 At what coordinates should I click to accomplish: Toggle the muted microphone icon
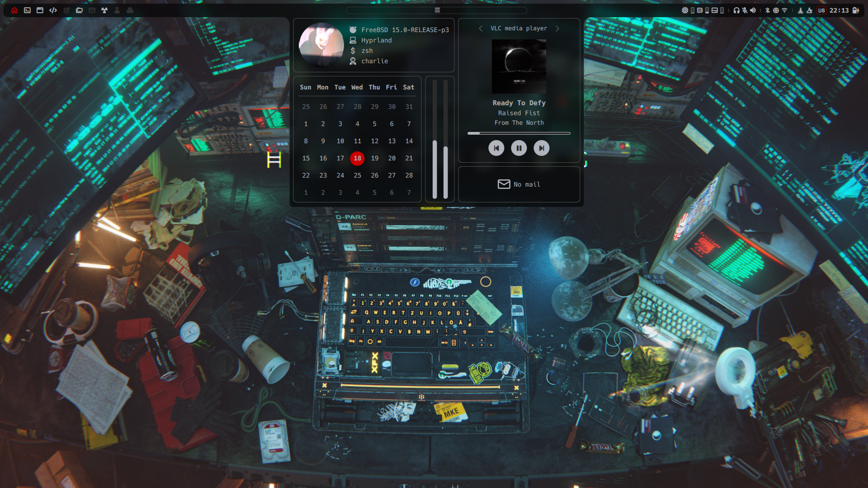click(x=745, y=10)
